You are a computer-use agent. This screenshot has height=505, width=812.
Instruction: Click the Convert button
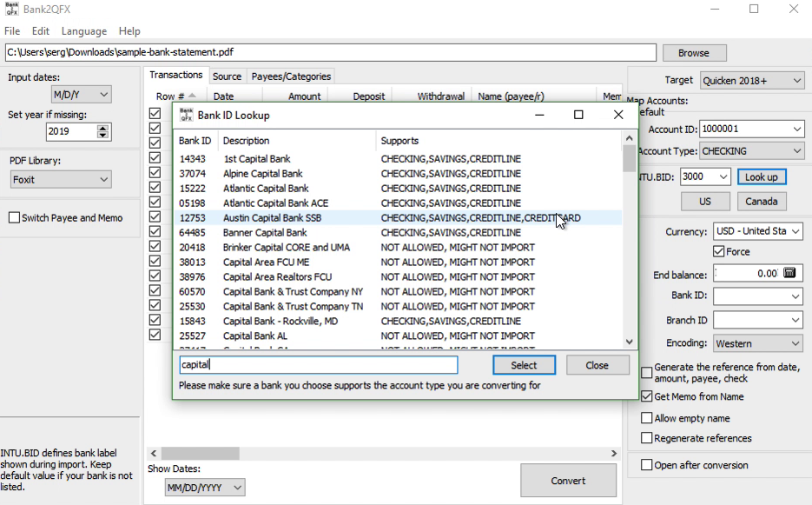coord(568,481)
